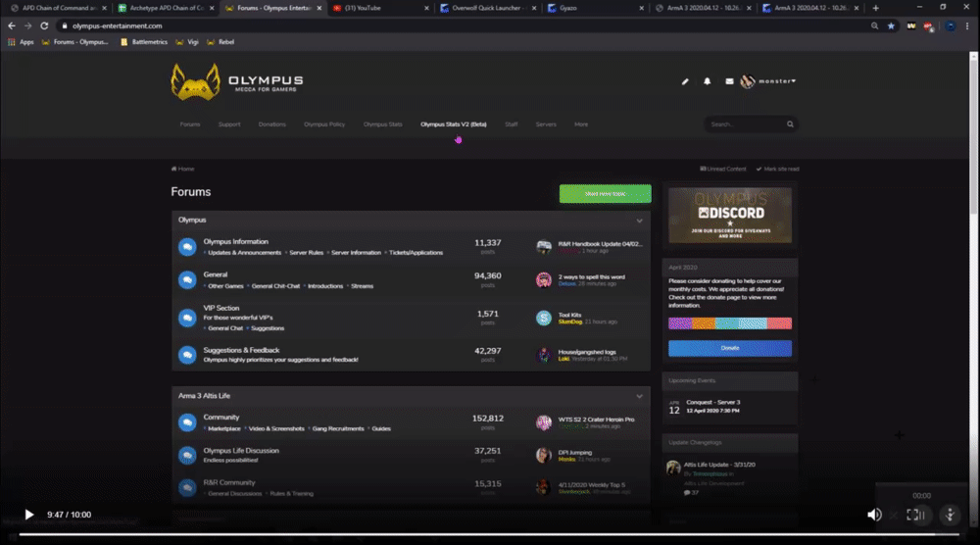Open the Donations nav item
Viewport: 980px width, 545px height.
pos(271,124)
